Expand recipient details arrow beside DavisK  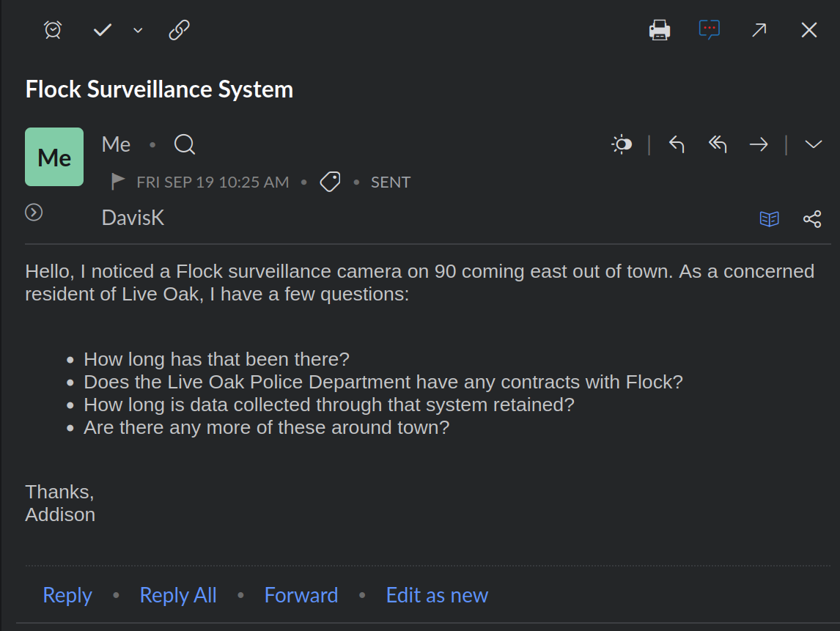point(34,213)
